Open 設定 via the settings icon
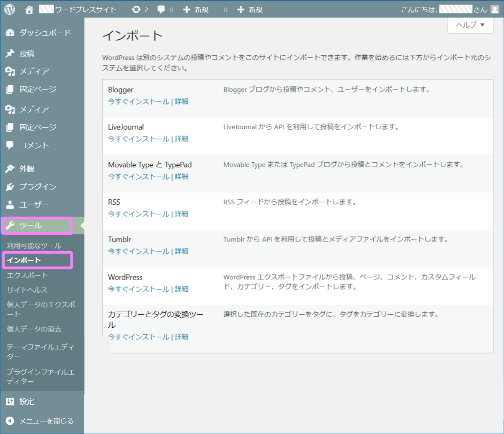Viewport: 504px width, 434px height. (10, 401)
